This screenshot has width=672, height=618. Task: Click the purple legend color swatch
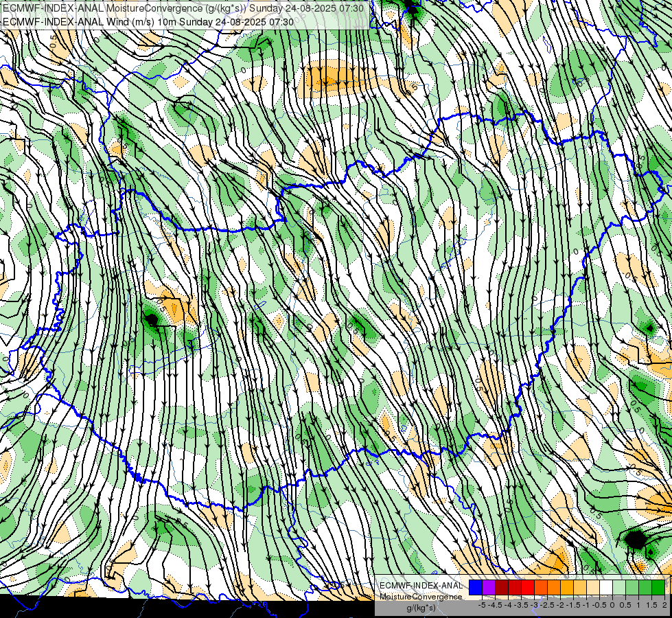(489, 587)
